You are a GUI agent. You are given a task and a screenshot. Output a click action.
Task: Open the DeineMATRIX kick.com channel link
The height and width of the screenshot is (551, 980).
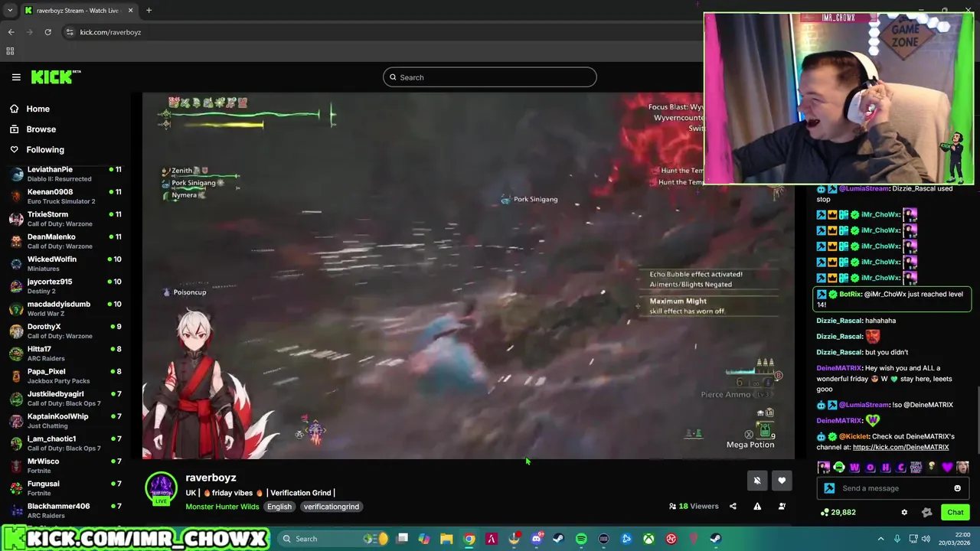pos(900,447)
